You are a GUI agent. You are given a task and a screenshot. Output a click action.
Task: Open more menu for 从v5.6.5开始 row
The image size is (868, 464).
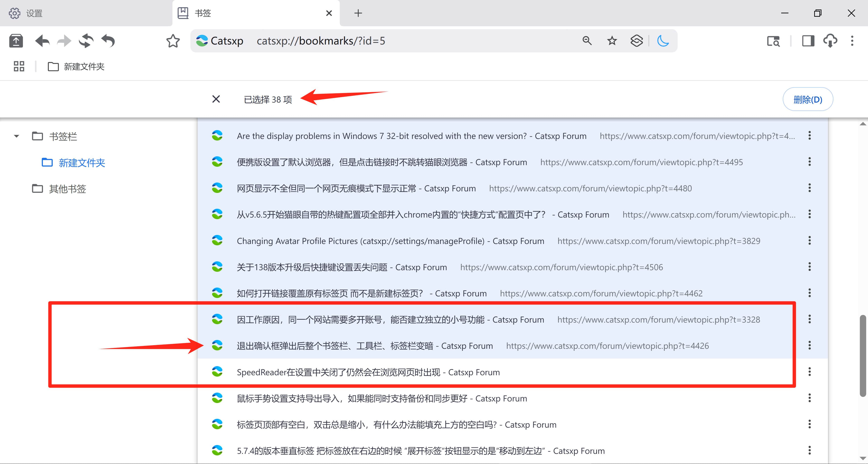click(809, 214)
